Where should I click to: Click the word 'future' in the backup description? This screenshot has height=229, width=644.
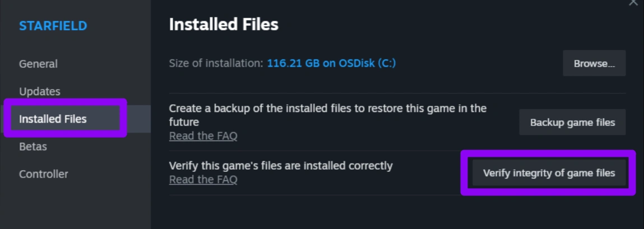tap(184, 121)
